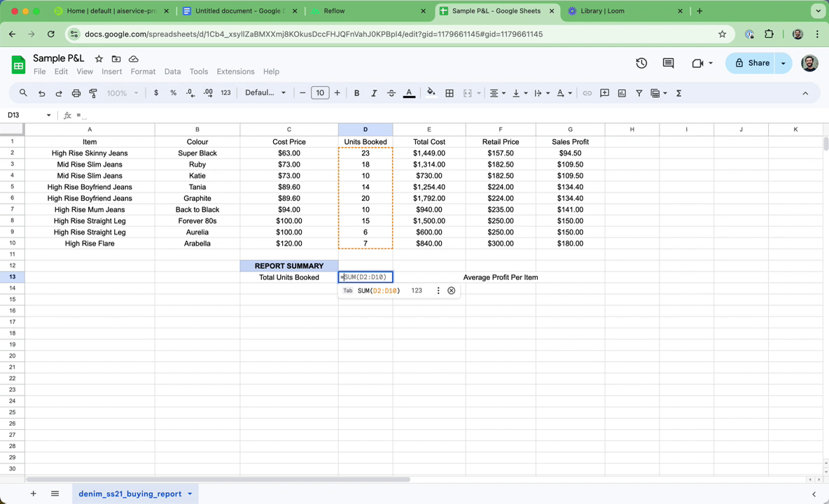This screenshot has height=504, width=829.
Task: Toggle strikethrough formatting
Action: tap(391, 93)
